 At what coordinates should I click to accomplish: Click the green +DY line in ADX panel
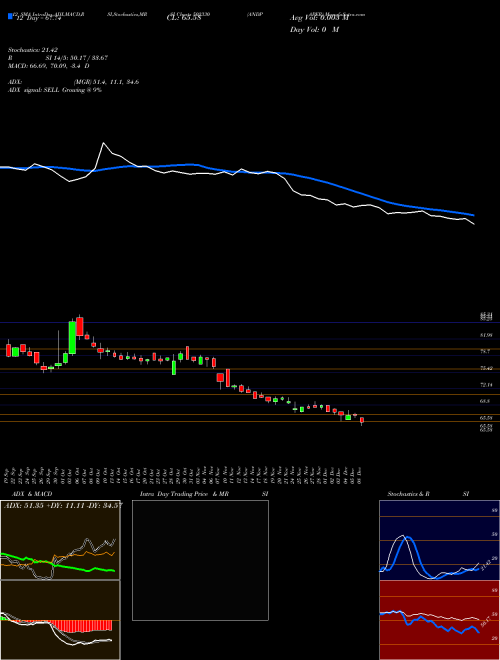point(58,563)
